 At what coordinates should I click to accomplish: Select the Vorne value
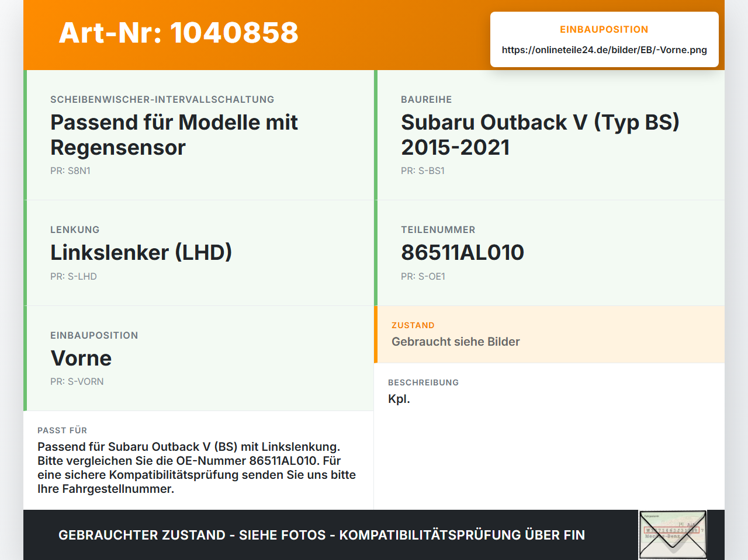(81, 358)
